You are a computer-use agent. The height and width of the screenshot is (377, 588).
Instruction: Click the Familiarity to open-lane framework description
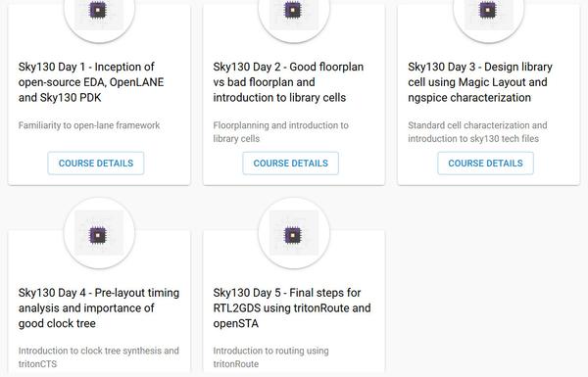point(89,125)
